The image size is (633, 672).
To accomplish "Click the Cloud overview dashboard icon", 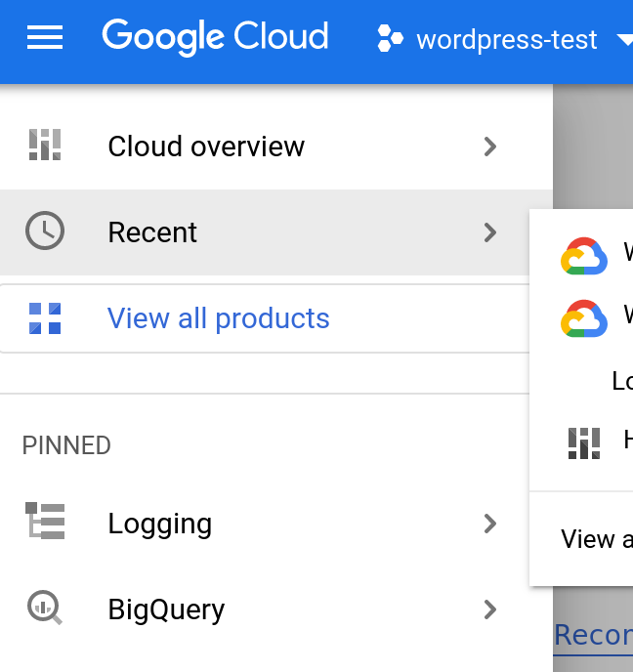I will tap(45, 147).
